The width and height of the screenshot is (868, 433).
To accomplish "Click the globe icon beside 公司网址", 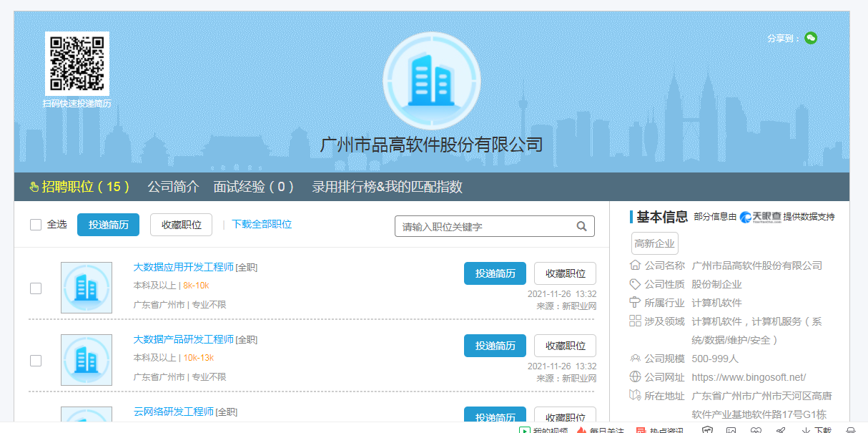I will tap(635, 376).
